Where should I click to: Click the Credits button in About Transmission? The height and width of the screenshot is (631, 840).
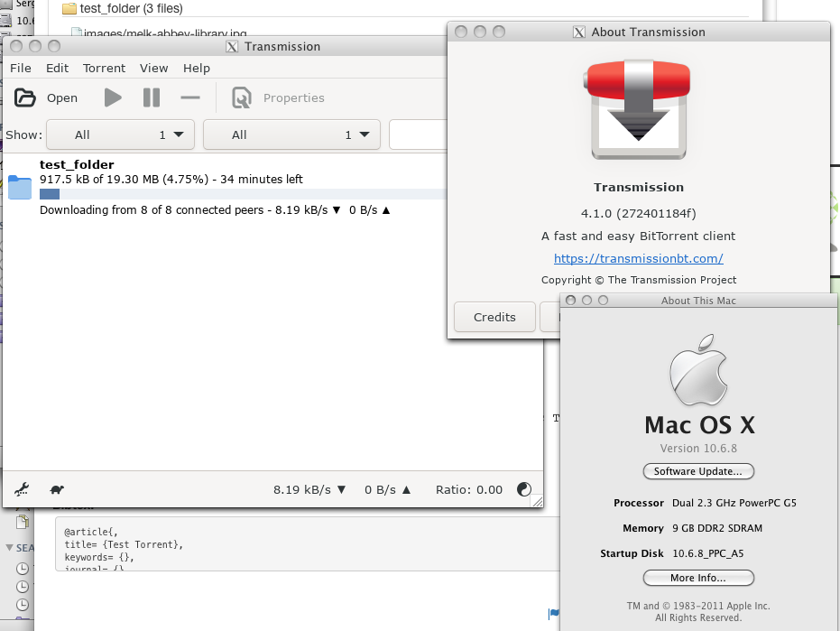tap(494, 317)
